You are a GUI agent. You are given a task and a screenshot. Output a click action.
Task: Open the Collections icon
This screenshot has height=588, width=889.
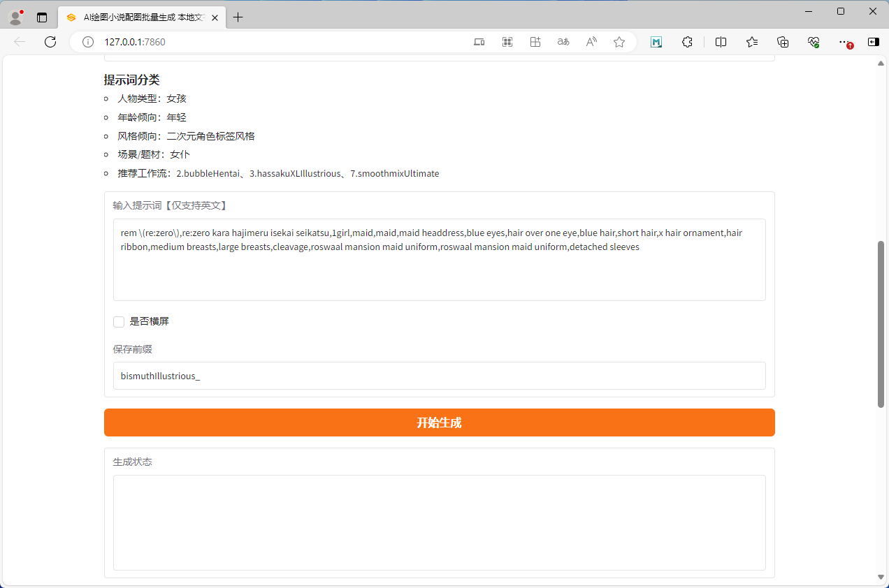[x=783, y=42]
